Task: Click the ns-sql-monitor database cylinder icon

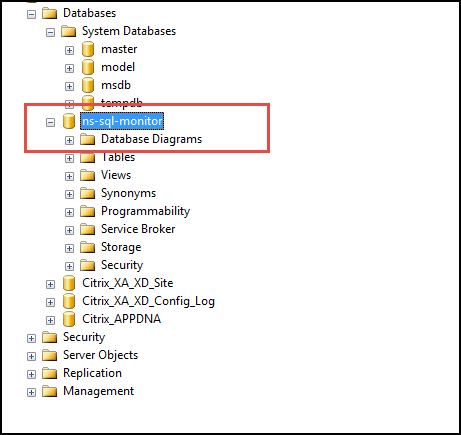Action: pos(69,121)
